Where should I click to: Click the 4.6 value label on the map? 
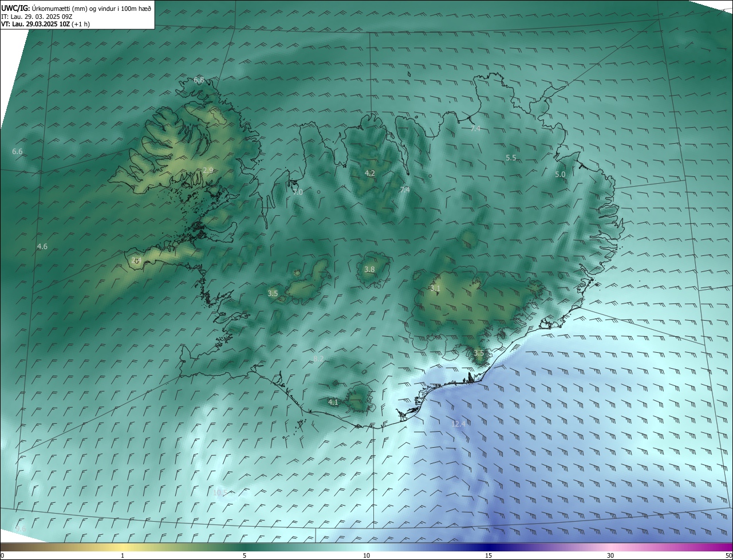tap(42, 246)
